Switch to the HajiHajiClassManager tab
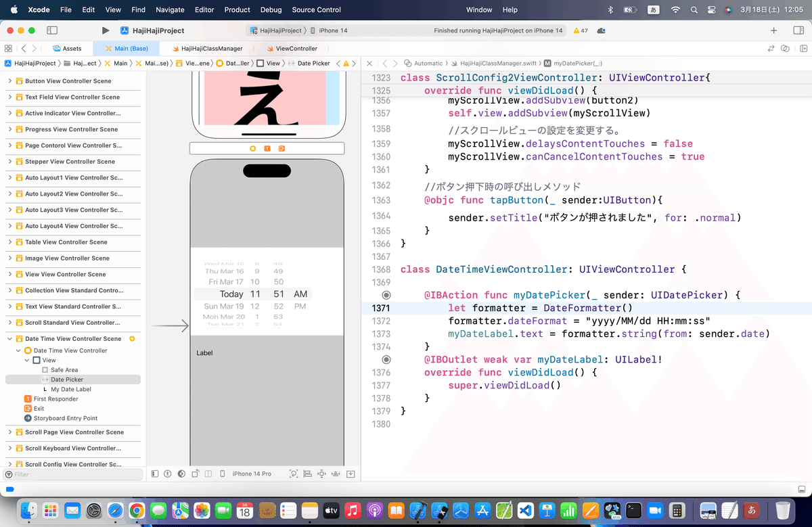This screenshot has width=812, height=527. pyautogui.click(x=207, y=49)
